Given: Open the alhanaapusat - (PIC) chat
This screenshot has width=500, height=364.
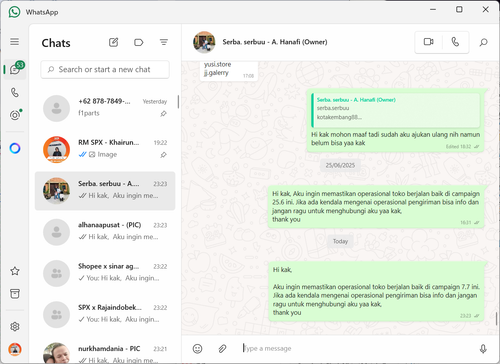Looking at the screenshot, I should click(105, 232).
